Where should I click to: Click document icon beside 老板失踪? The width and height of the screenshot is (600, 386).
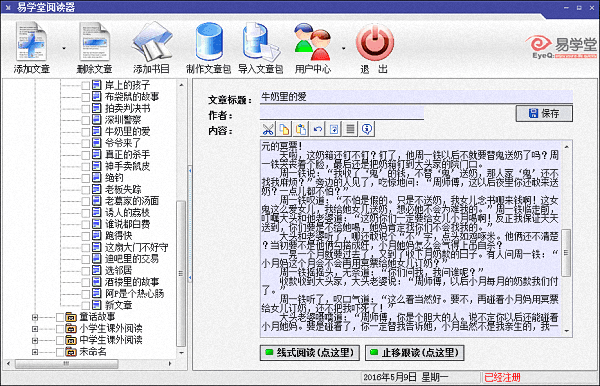(x=96, y=189)
